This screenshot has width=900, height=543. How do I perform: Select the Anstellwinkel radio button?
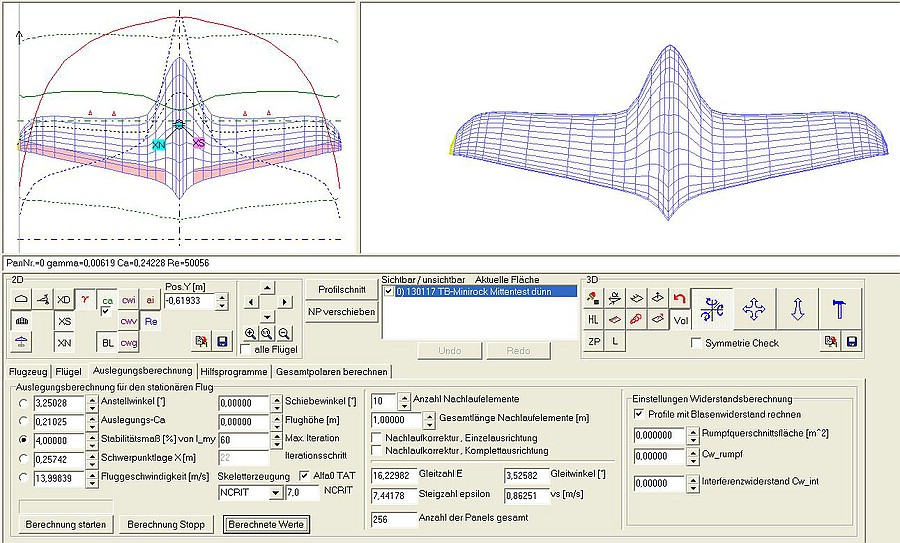(x=22, y=402)
